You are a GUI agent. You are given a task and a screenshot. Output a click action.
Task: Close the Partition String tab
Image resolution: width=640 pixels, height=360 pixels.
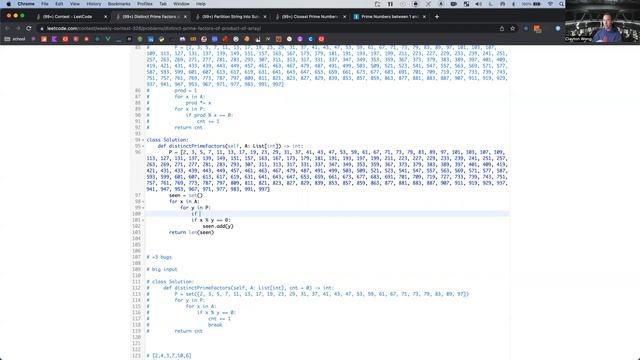click(x=265, y=17)
